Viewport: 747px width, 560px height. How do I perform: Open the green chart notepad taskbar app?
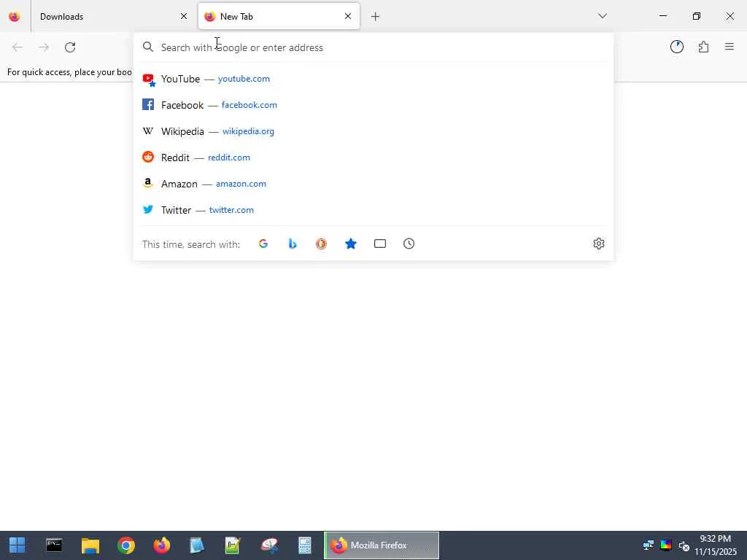pyautogui.click(x=233, y=545)
